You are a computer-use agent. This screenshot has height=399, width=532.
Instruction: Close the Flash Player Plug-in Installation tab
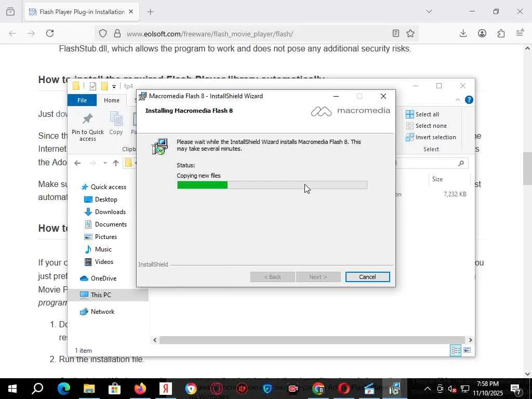131,12
